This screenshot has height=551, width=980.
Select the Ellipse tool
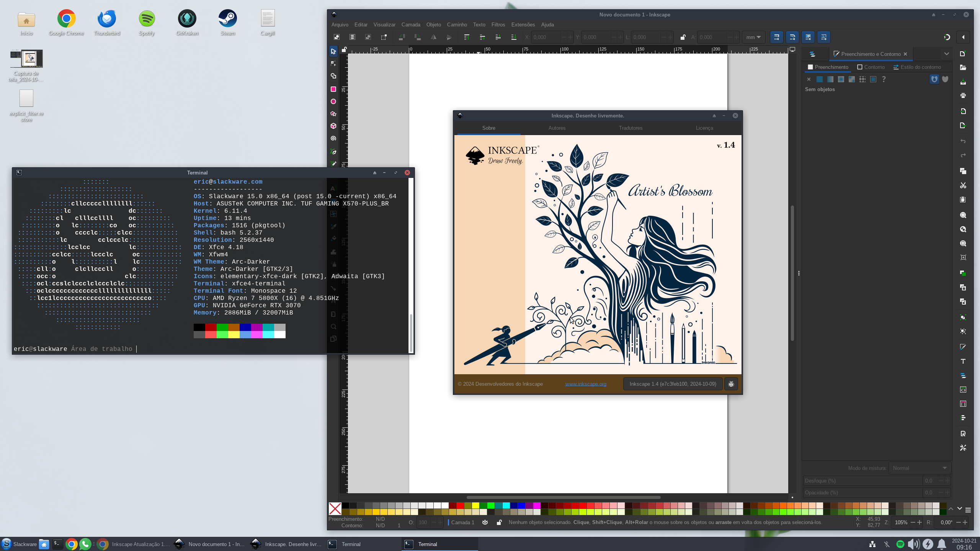click(333, 101)
